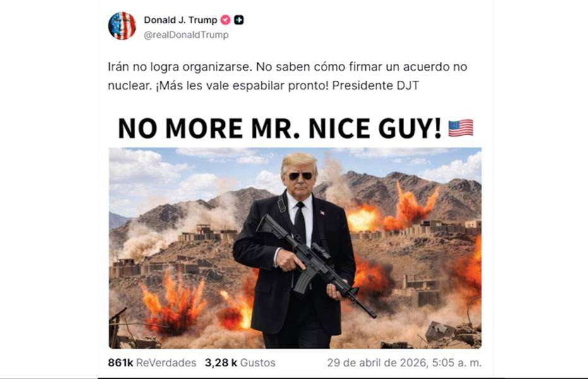Open the attached image at the suited figure
The height and width of the screenshot is (379, 588).
pos(294,251)
